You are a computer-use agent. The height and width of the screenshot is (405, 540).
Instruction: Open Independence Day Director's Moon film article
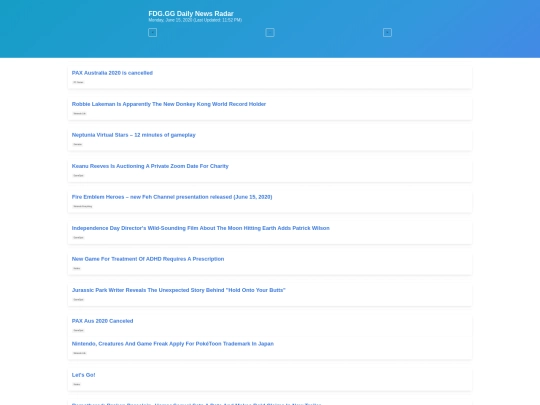pos(201,228)
